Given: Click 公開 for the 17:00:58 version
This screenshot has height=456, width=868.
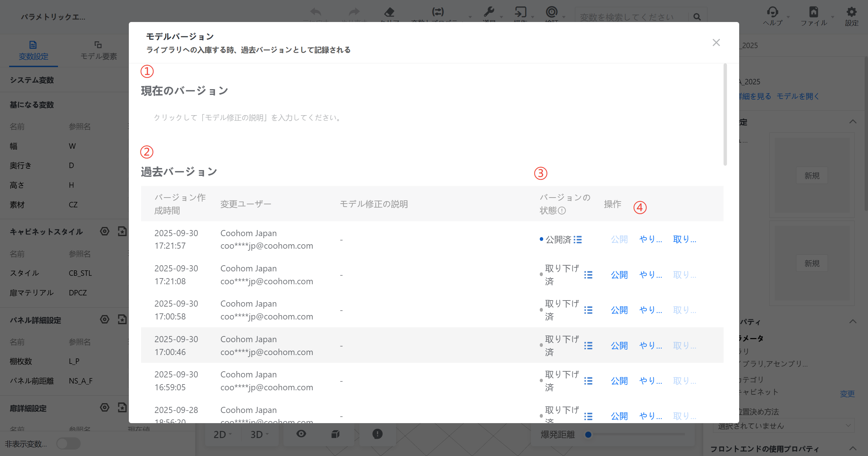Looking at the screenshot, I should pyautogui.click(x=619, y=310).
